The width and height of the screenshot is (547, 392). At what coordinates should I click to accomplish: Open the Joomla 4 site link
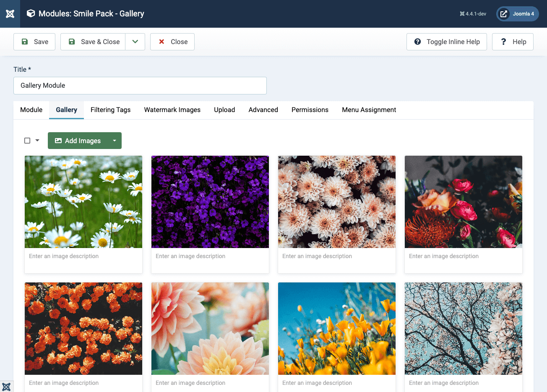(x=518, y=14)
